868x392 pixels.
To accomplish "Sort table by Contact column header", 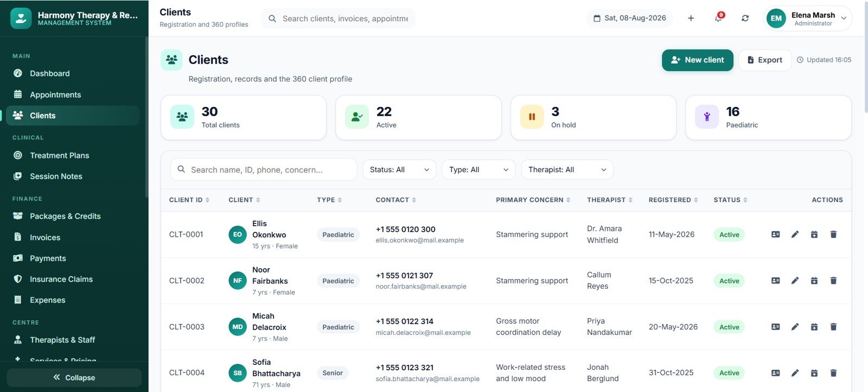I will pyautogui.click(x=396, y=200).
